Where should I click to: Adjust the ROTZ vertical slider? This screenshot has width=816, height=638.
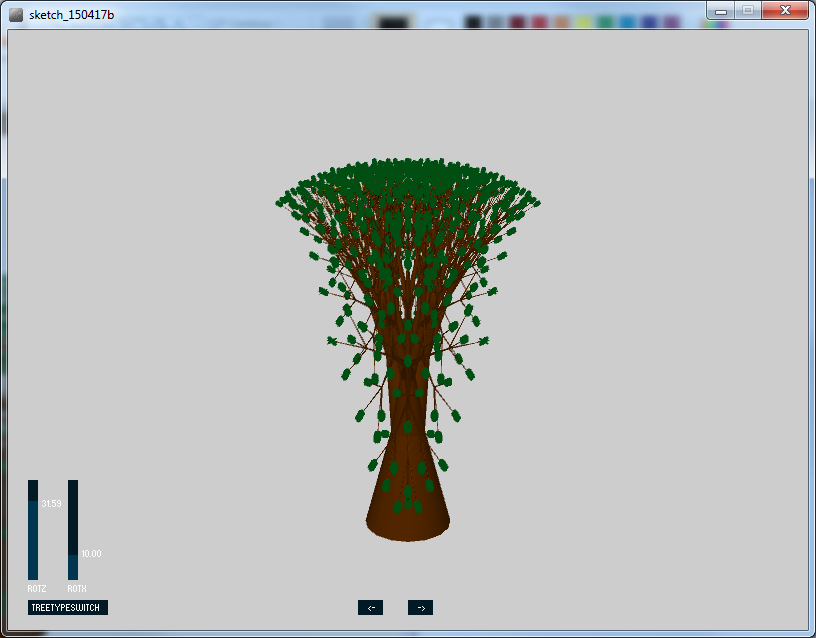click(x=33, y=529)
